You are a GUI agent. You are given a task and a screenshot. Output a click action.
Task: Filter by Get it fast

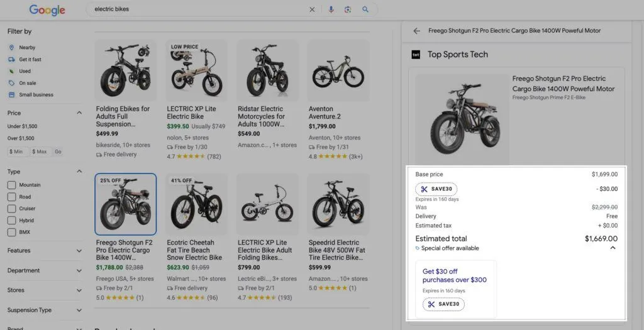[30, 60]
